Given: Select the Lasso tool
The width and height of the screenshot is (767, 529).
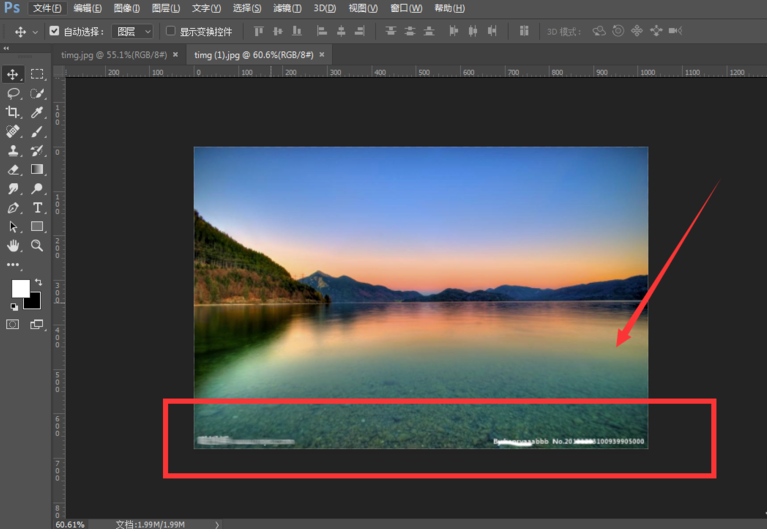Looking at the screenshot, I should click(x=13, y=93).
